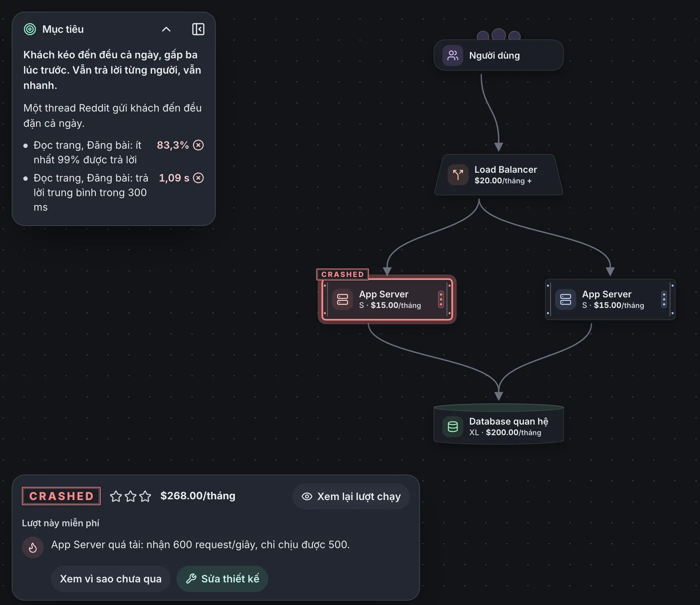Open Xem lại lượt chạy replay

(351, 496)
